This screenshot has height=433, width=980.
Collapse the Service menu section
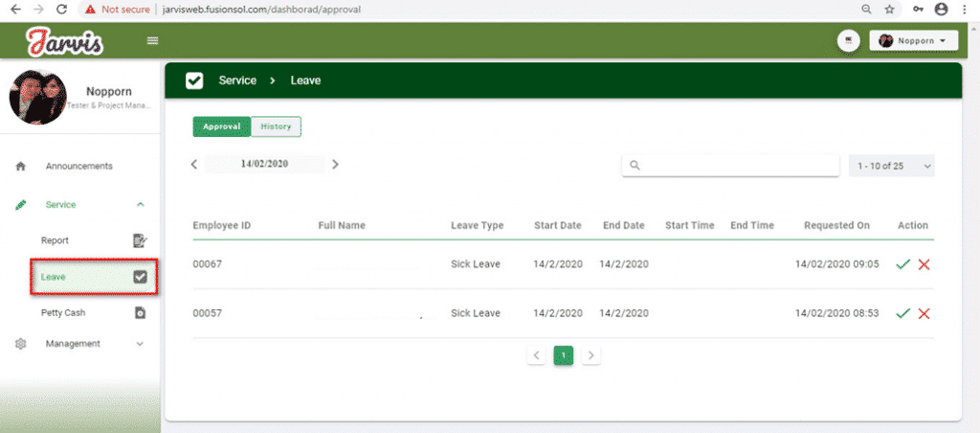tap(141, 205)
